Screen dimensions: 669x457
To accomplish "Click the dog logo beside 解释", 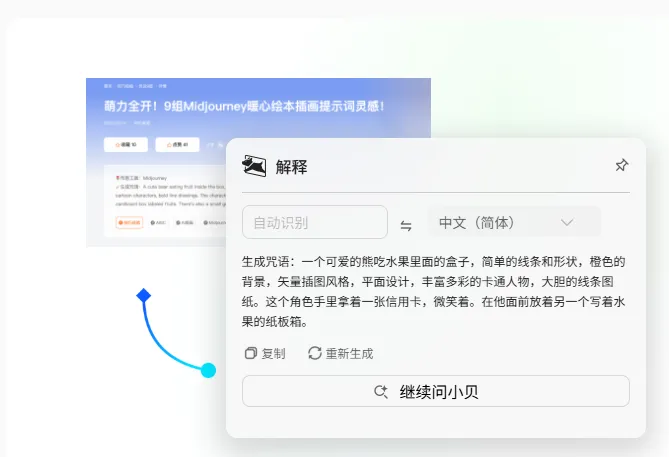I will [x=254, y=166].
